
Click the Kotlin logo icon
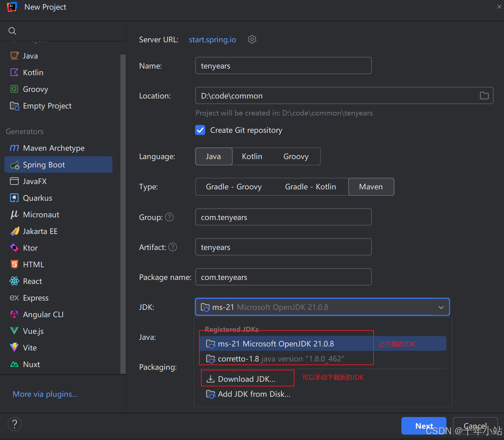click(14, 72)
